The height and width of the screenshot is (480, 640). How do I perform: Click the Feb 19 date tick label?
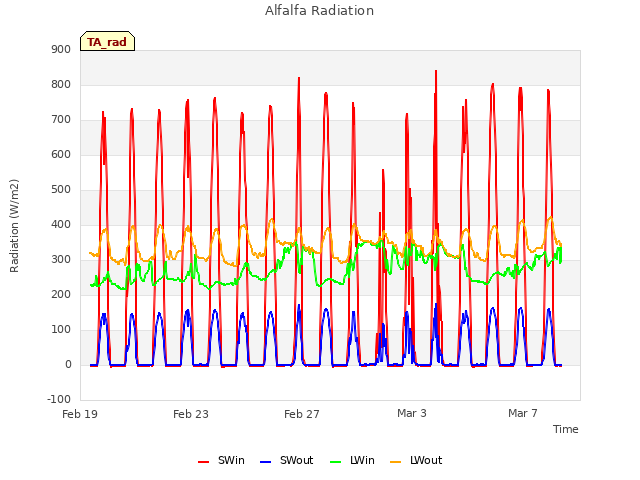point(80,414)
